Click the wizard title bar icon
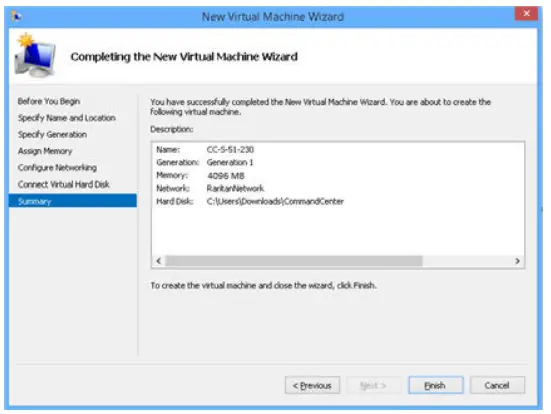 tap(16, 16)
